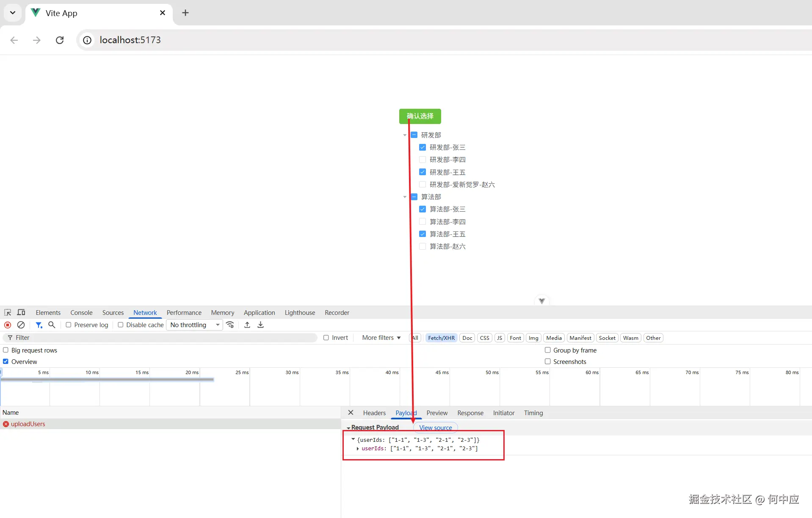Open the Performance panel
Viewport: 812px width, 518px height.
click(x=184, y=313)
